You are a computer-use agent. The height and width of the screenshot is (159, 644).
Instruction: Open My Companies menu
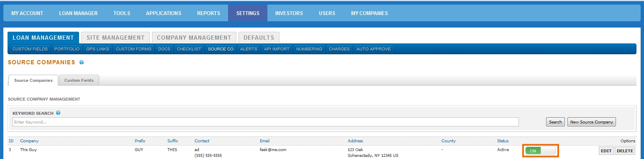point(369,13)
